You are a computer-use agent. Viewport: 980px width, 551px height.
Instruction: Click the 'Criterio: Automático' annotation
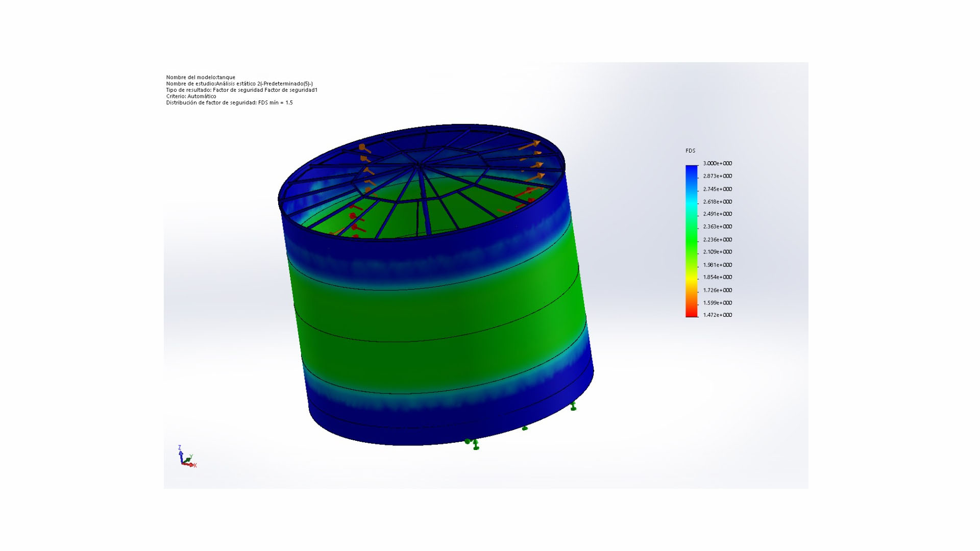191,96
